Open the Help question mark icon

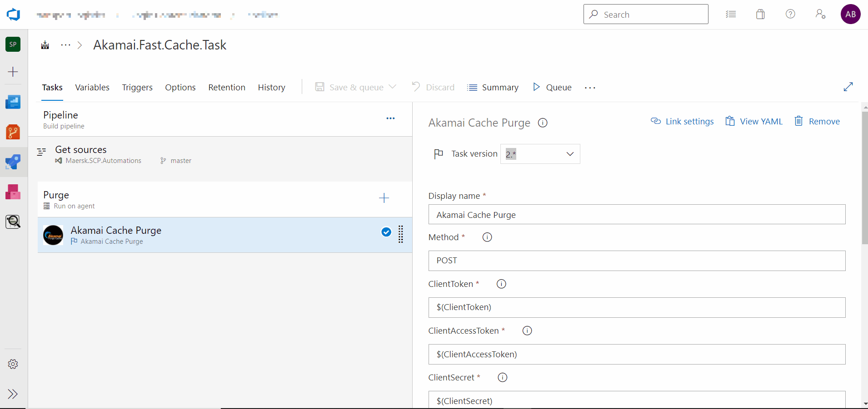[x=790, y=14]
